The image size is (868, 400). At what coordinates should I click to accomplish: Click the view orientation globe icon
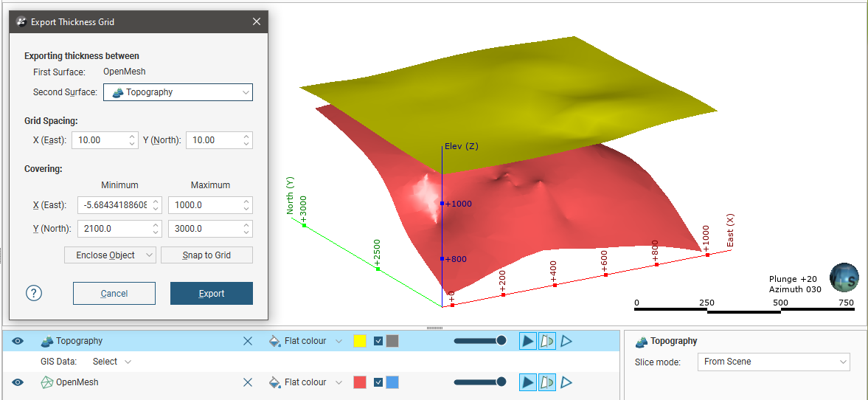[x=844, y=277]
